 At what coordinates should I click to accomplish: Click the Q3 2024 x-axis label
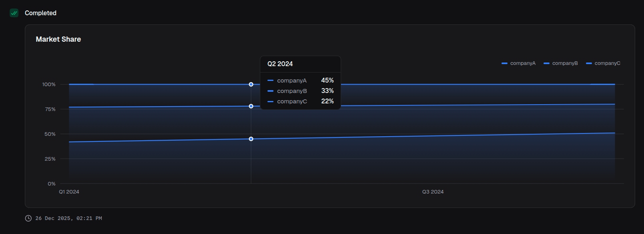pos(433,192)
